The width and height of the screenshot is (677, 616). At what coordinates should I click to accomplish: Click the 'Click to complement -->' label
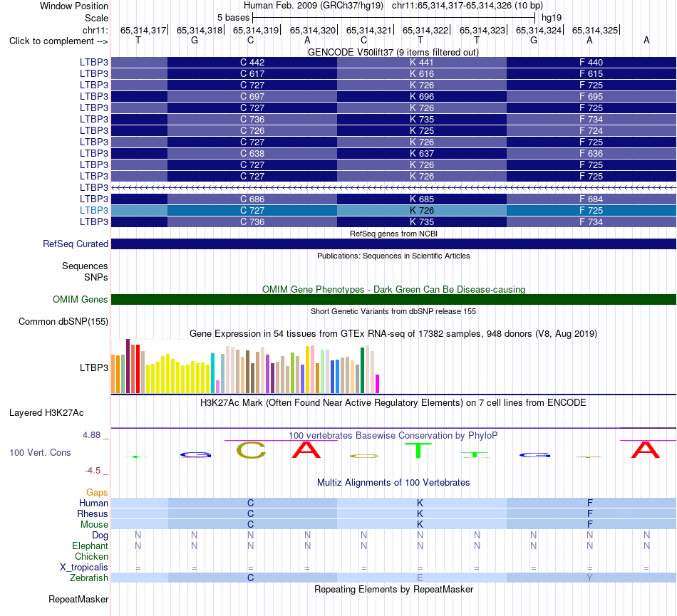[x=58, y=41]
